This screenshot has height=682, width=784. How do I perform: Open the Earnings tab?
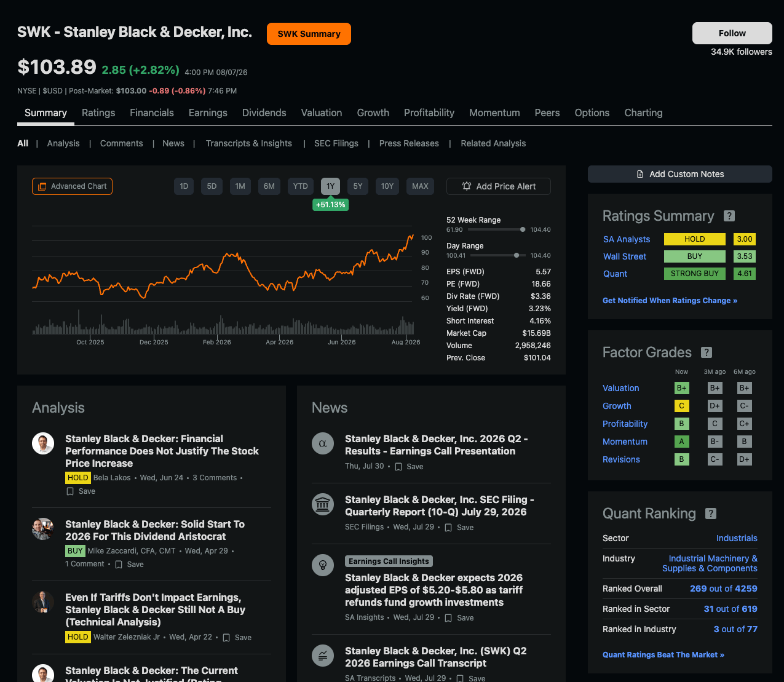pyautogui.click(x=208, y=113)
